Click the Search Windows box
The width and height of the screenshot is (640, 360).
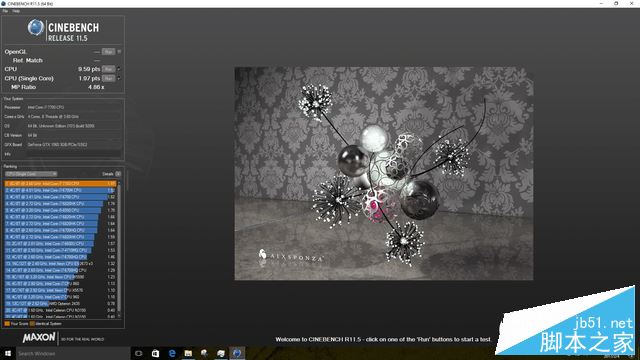coord(73,353)
